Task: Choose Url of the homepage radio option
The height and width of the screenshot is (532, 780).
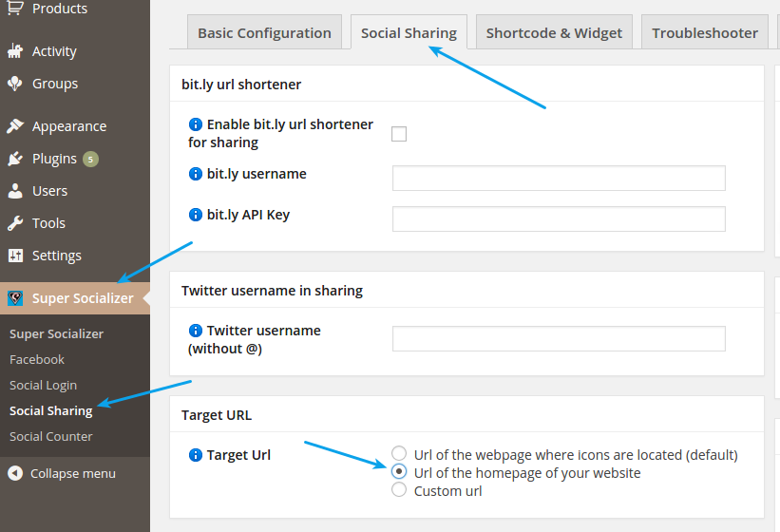Action: tap(399, 472)
